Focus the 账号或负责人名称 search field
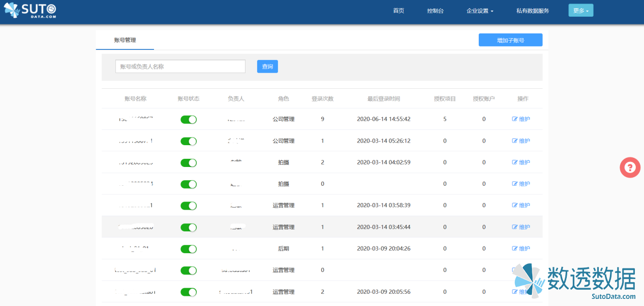 click(180, 66)
